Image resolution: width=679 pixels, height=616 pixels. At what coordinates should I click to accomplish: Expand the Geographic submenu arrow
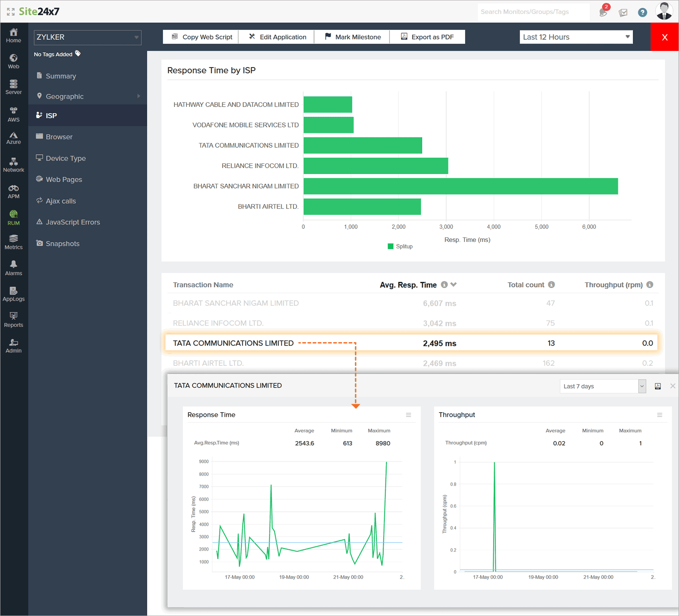tap(139, 96)
